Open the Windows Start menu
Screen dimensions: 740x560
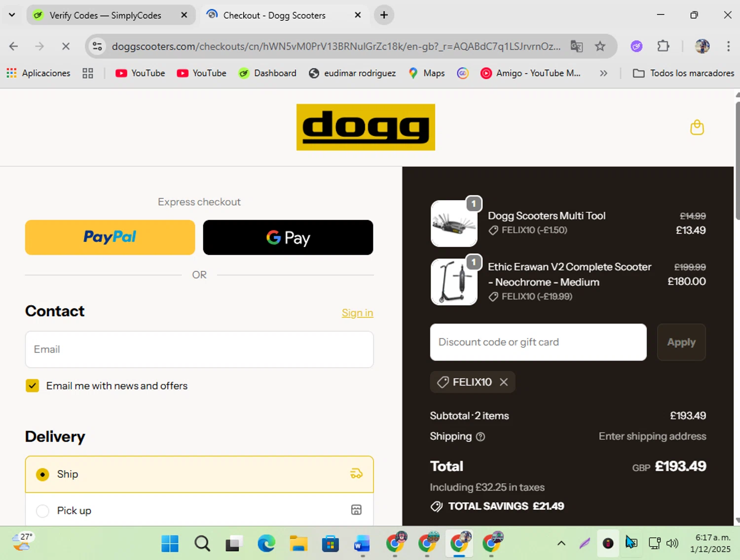click(170, 543)
